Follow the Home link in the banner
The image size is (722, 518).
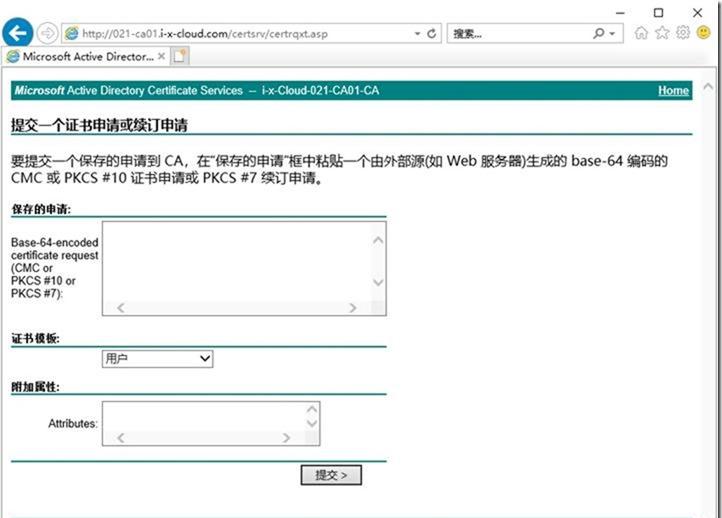pos(673,90)
